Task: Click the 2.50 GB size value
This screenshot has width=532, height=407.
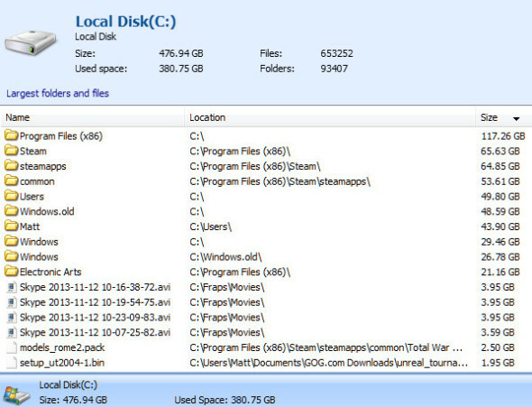Action: tap(498, 347)
